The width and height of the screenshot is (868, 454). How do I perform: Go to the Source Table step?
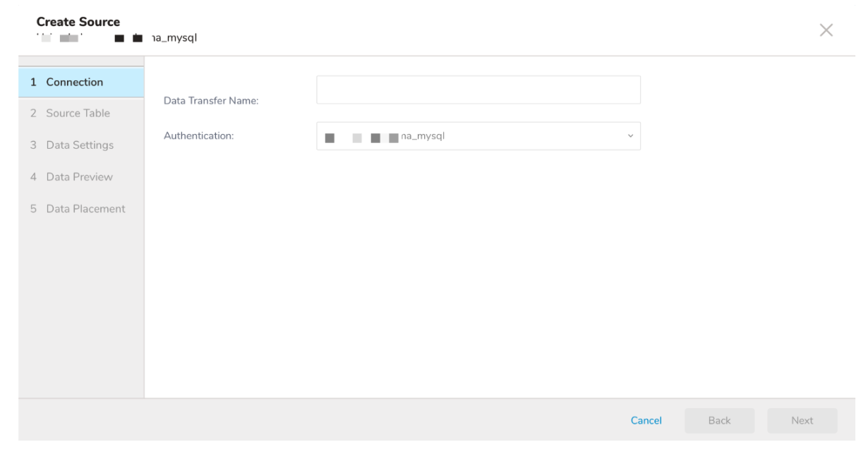78,113
